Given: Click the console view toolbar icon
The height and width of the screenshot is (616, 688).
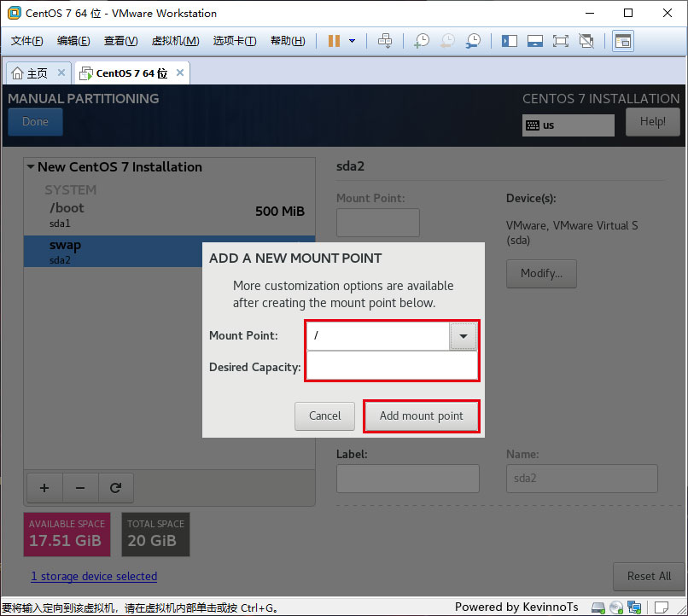Looking at the screenshot, I should click(x=623, y=41).
